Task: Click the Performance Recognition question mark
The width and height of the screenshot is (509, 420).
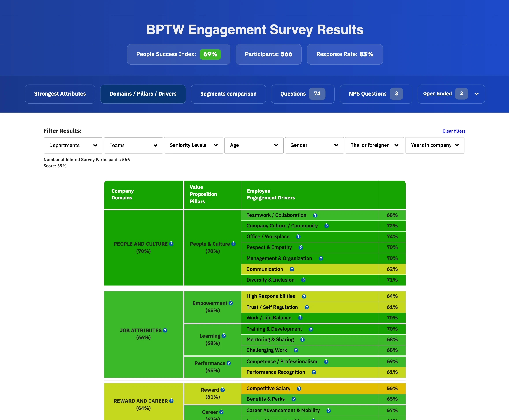Action: [x=314, y=372]
